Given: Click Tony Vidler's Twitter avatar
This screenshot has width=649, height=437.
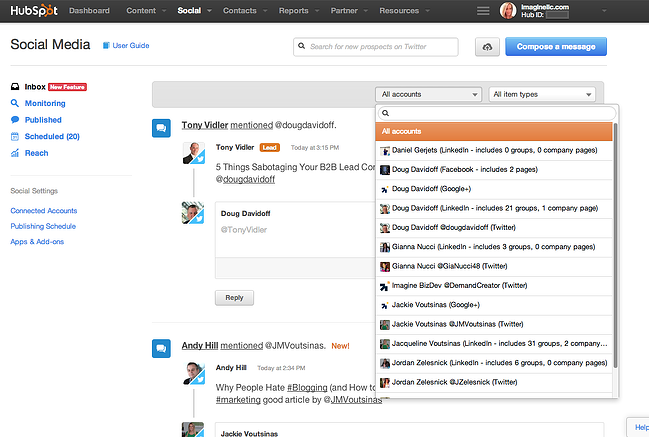Looking at the screenshot, I should coord(194,153).
